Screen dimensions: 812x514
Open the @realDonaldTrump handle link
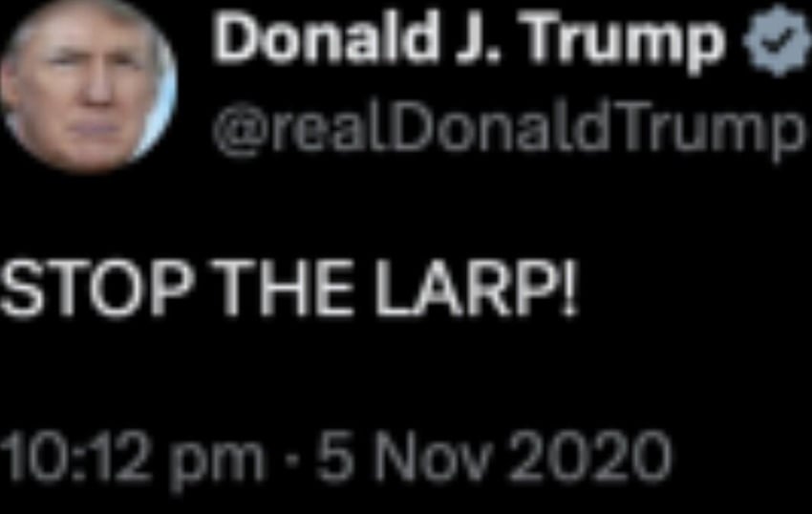click(x=507, y=132)
